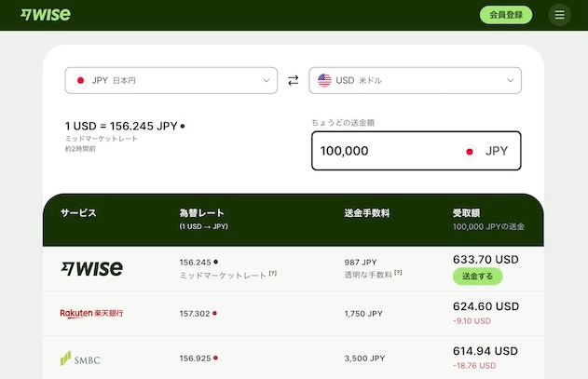Click the Rakuten Bank logo
Viewport: 588px width, 379px height.
(x=91, y=314)
